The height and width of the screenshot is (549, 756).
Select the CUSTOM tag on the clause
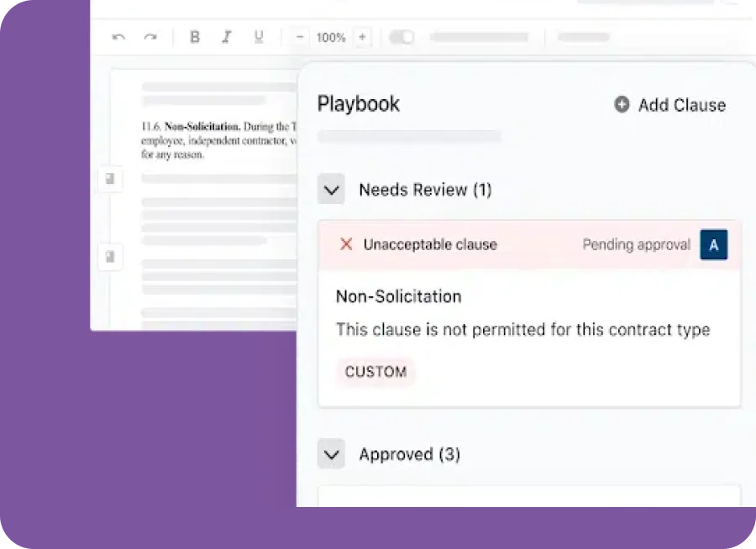pos(375,372)
